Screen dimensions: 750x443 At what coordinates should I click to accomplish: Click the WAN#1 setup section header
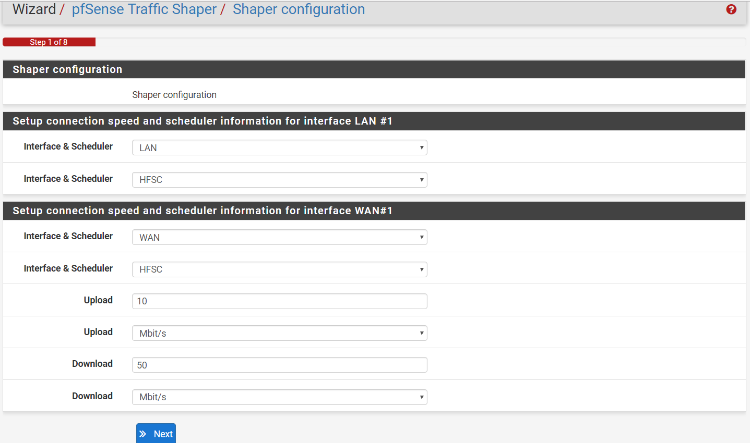pos(374,210)
